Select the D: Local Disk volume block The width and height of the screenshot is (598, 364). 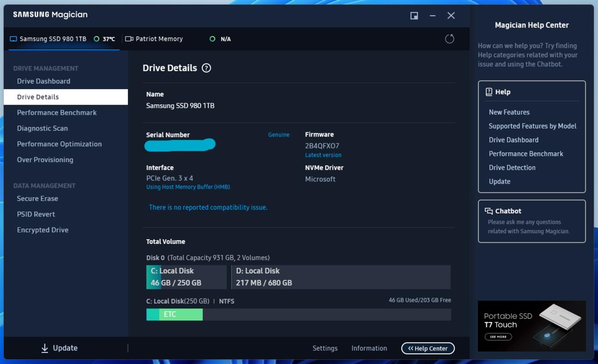click(x=341, y=277)
